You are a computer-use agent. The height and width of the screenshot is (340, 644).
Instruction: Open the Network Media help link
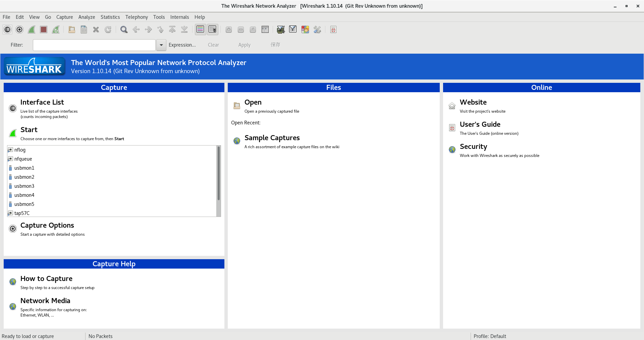(45, 301)
